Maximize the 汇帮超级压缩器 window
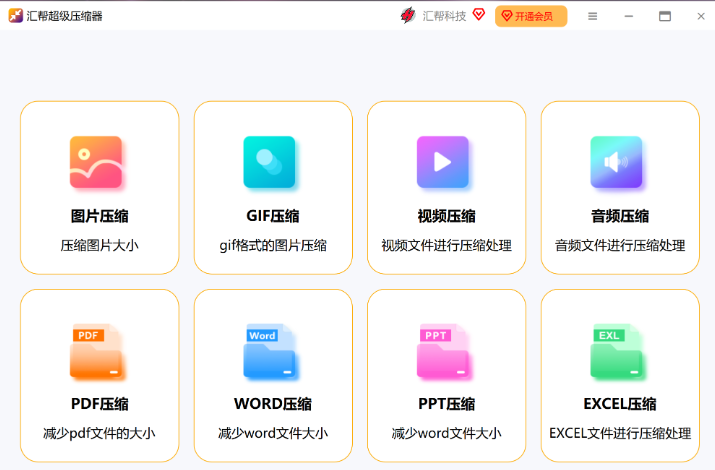This screenshot has width=715, height=470. [665, 16]
